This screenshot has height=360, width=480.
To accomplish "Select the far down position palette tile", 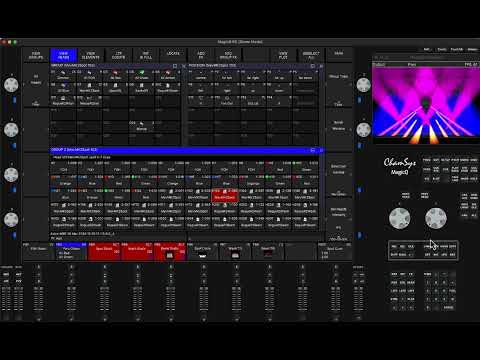I will [x=305, y=75].
